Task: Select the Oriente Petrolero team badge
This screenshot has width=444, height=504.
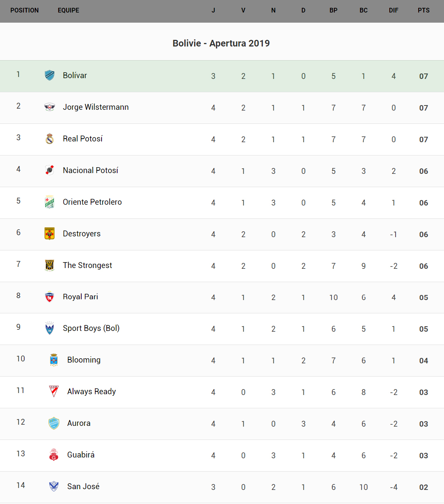Action: [50, 202]
